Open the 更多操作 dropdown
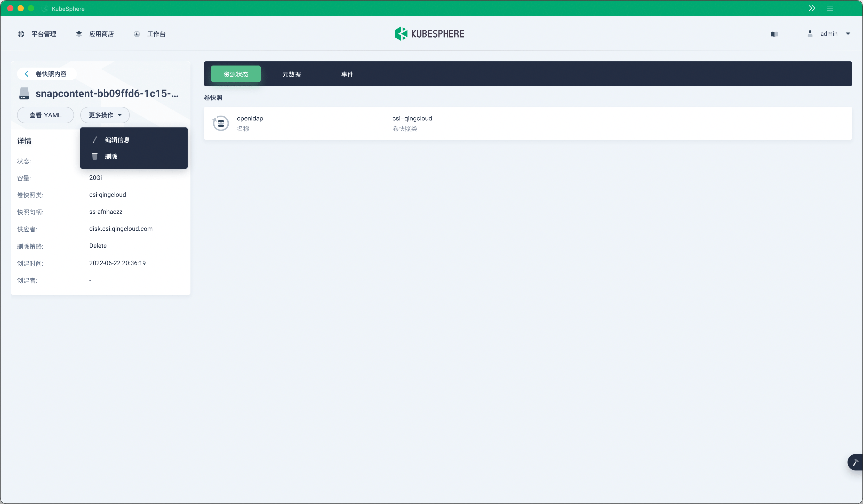Screen dimensions: 863x504 105,115
